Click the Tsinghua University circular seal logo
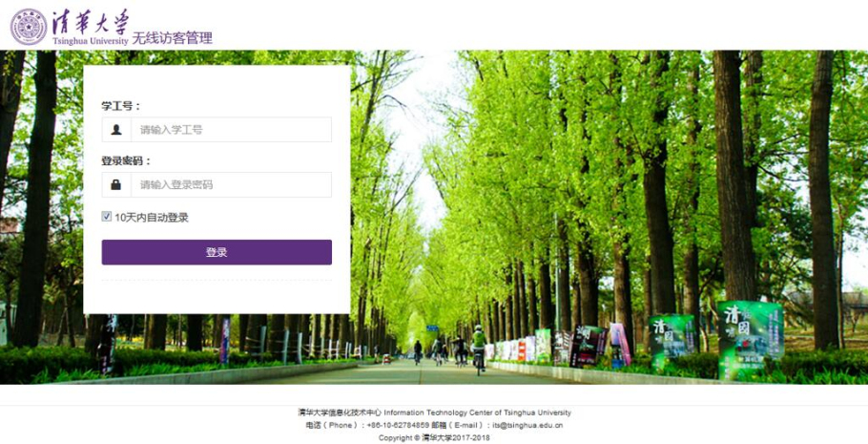 tap(28, 26)
